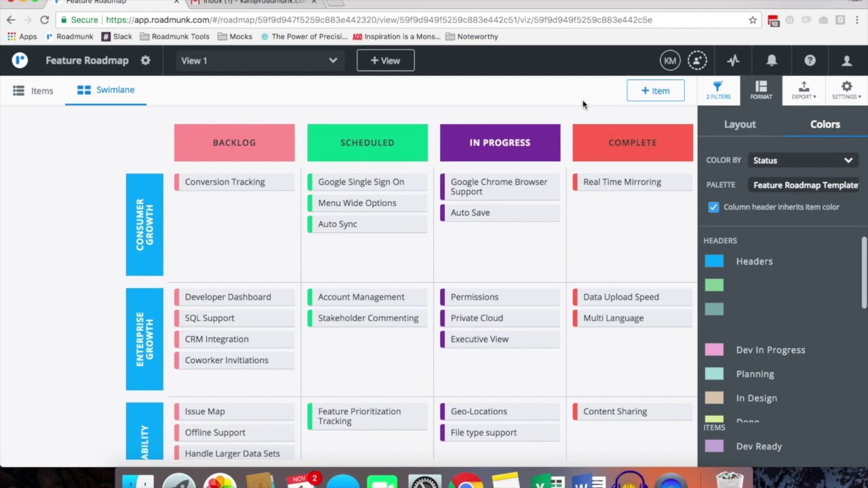
Task: Click the blue Headers color swatch
Action: coord(714,261)
